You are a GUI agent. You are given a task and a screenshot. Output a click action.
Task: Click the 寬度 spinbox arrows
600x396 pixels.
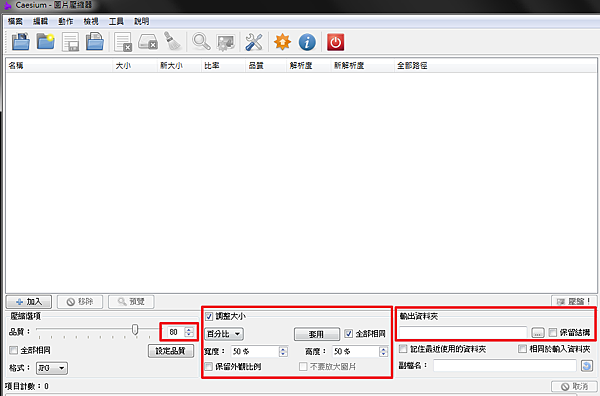283,351
